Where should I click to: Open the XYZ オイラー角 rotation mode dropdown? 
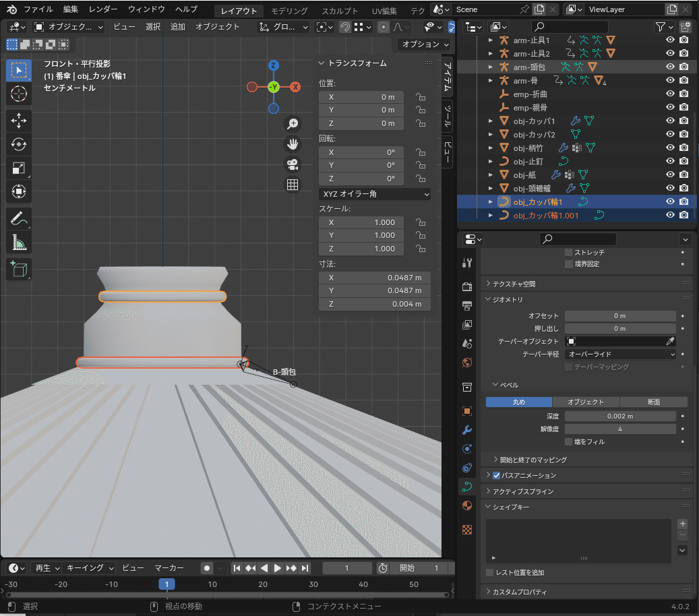coord(375,194)
